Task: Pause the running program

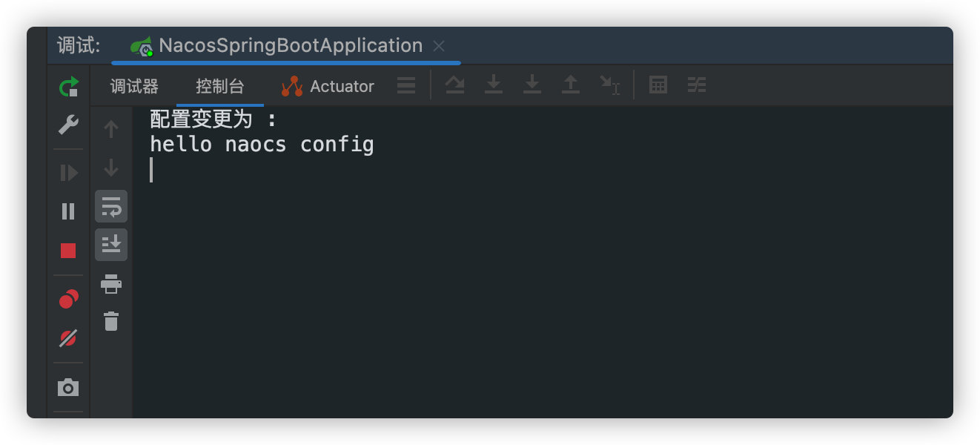Action: [68, 211]
